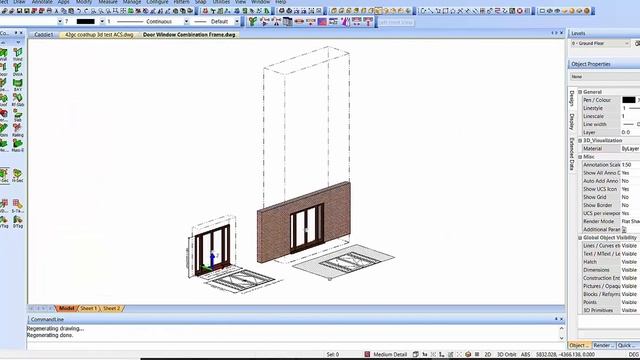Click the Annotation Scale 1:50 value

[x=630, y=165]
